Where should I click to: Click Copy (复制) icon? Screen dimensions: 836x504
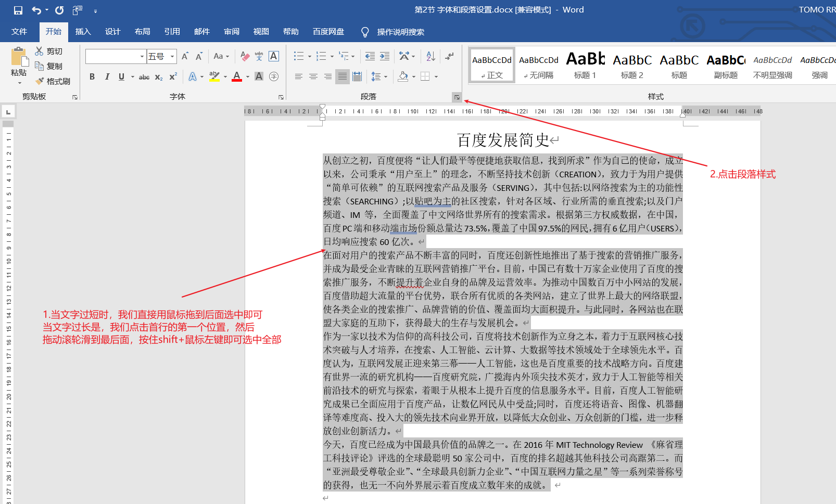point(40,66)
